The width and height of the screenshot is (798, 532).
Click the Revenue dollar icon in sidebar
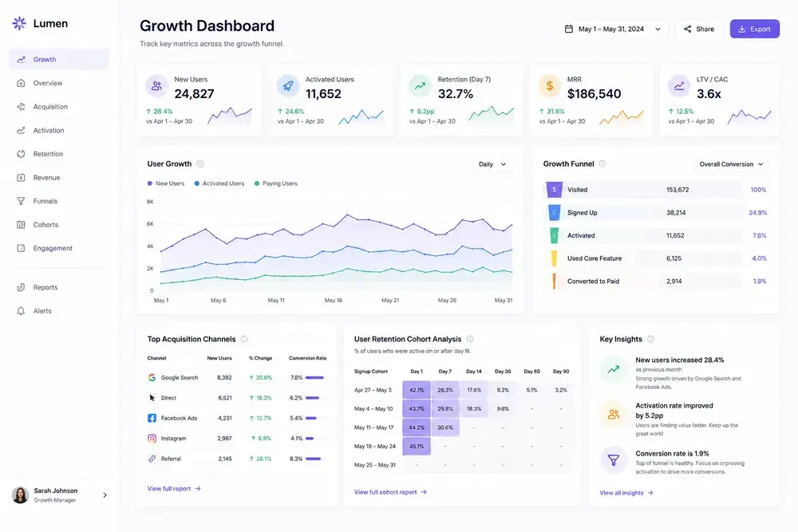pyautogui.click(x=21, y=178)
